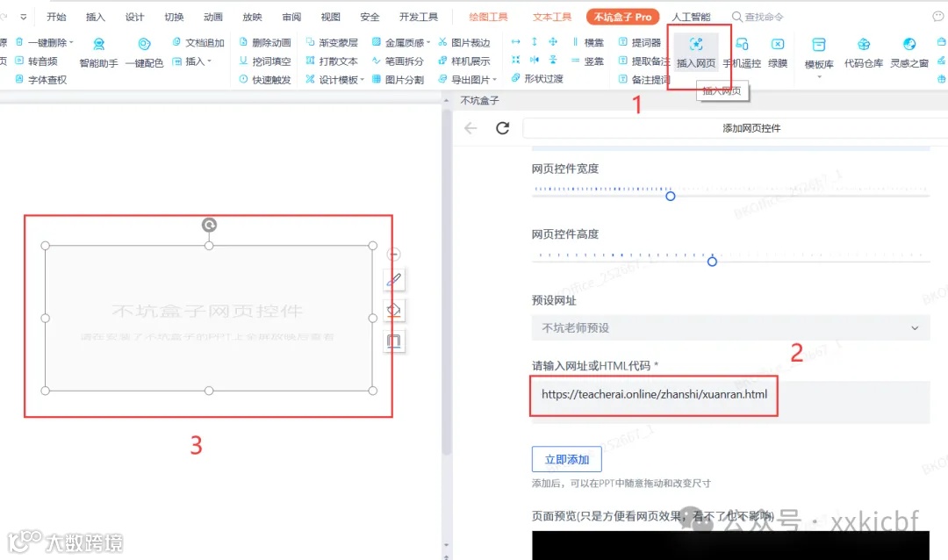Apply 渐变蒙层 gradient overlay
Image resolution: width=948 pixels, height=560 pixels.
pyautogui.click(x=332, y=42)
